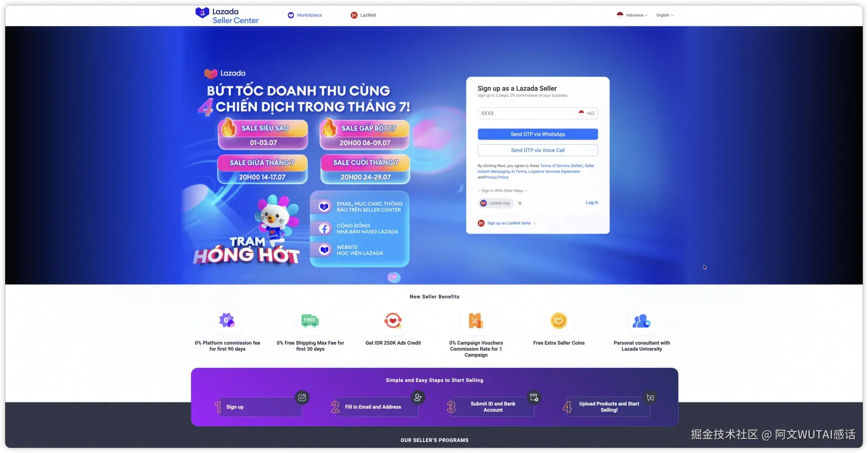Click the Upload Products and Start Selling step
Image resolution: width=868 pixels, height=453 pixels.
[x=609, y=407]
